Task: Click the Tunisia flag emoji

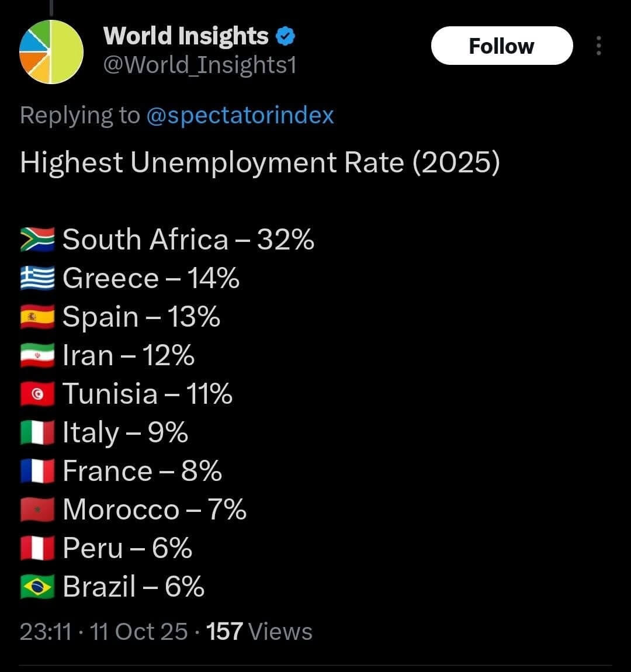Action: (37, 394)
